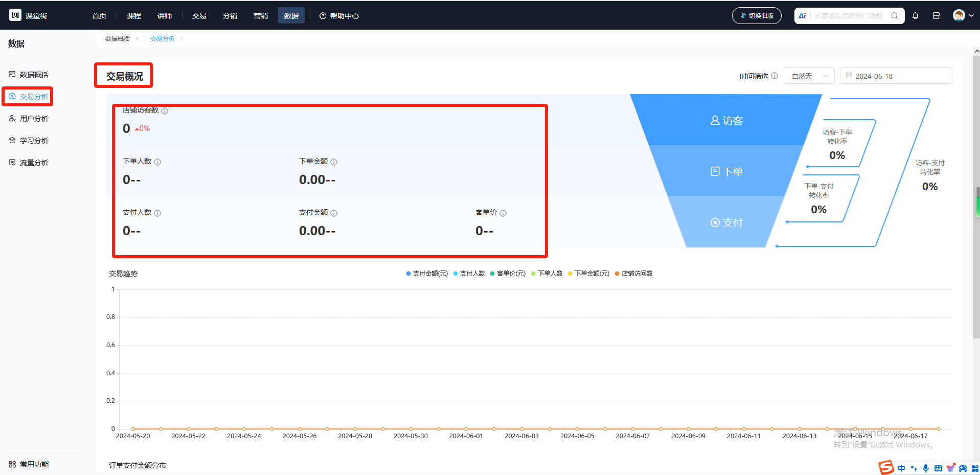Switch to the 数据概括 page tab
Image resolution: width=980 pixels, height=475 pixels.
[118, 38]
